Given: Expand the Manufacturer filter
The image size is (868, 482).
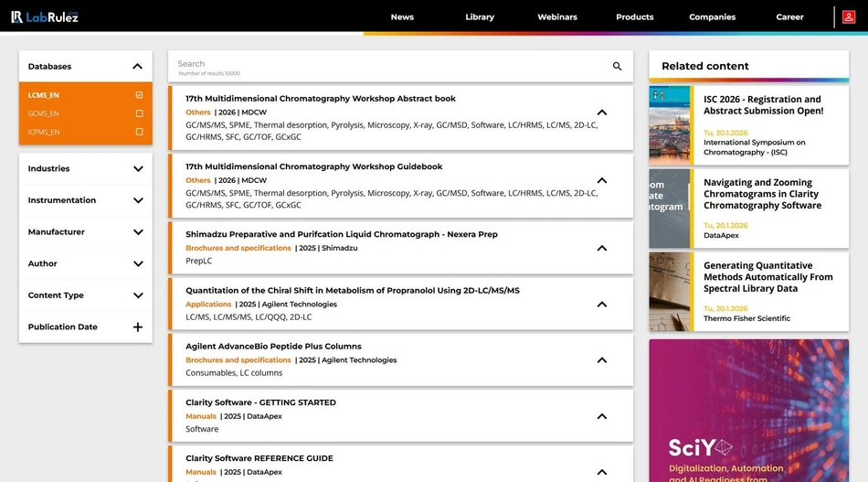Looking at the screenshot, I should pyautogui.click(x=138, y=232).
